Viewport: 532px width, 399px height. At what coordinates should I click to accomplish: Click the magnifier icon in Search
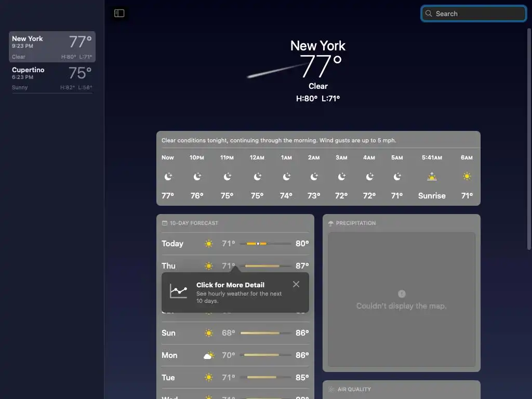[x=429, y=14]
